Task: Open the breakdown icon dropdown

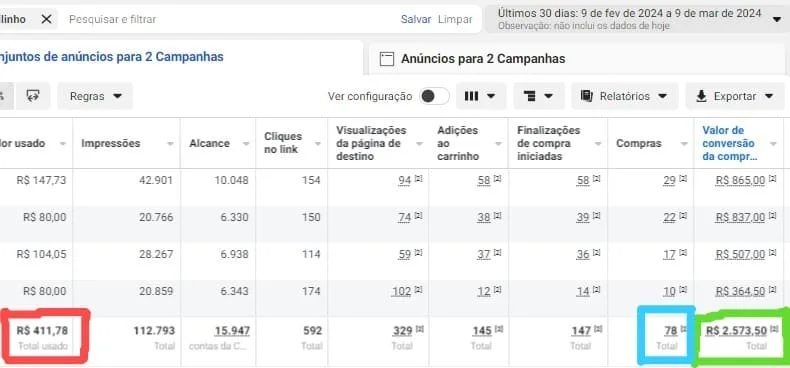Action: 539,96
